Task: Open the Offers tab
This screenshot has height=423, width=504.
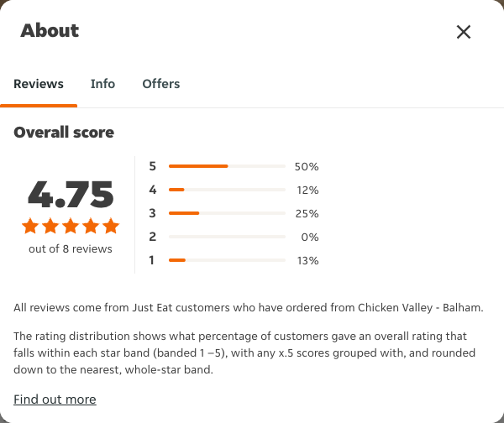Action: pyautogui.click(x=161, y=84)
